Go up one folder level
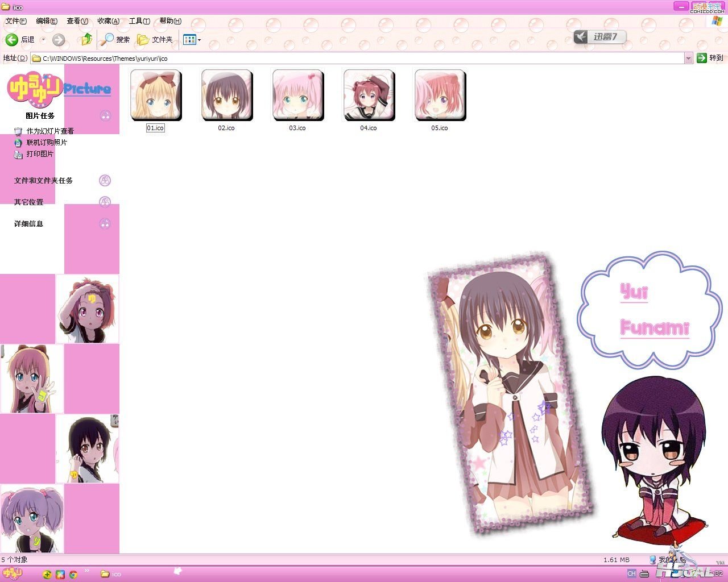The width and height of the screenshot is (728, 582). click(x=86, y=39)
